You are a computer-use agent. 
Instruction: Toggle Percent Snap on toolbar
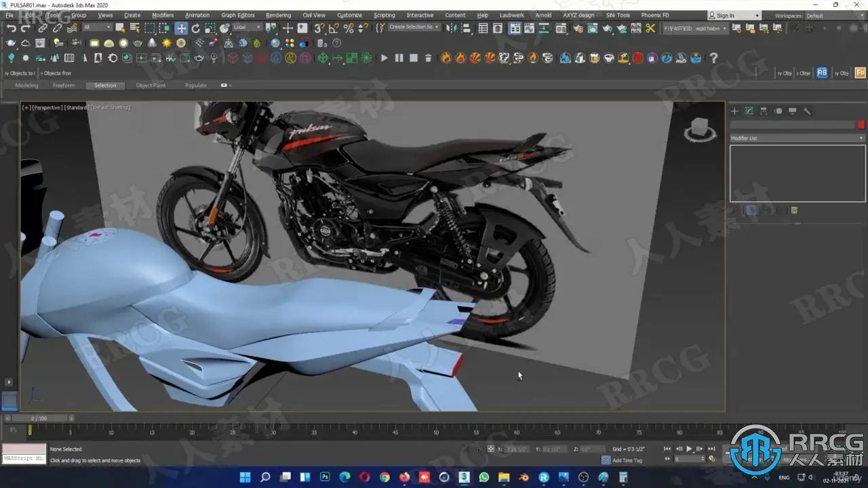point(349,28)
